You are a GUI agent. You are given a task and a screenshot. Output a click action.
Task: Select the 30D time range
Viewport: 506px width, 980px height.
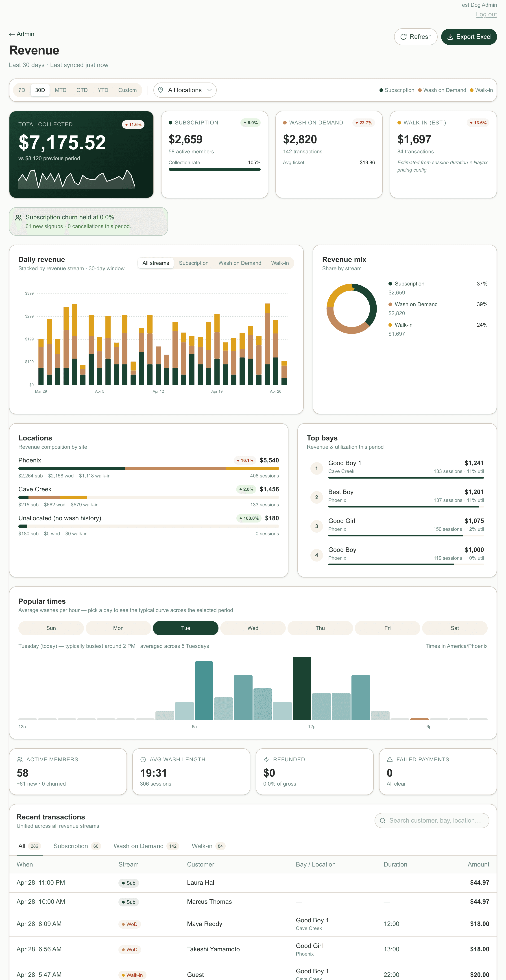coord(40,90)
